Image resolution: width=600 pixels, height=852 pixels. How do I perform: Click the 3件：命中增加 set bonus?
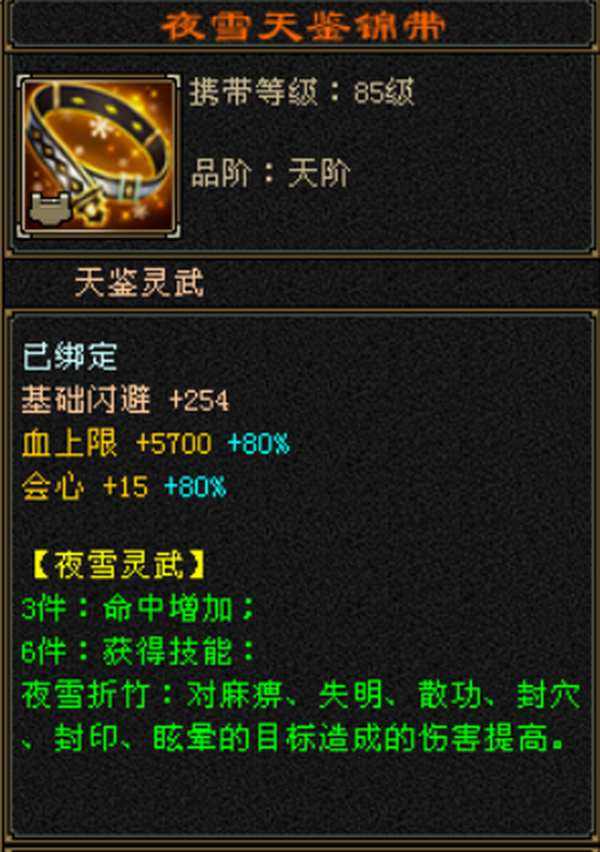tap(138, 608)
